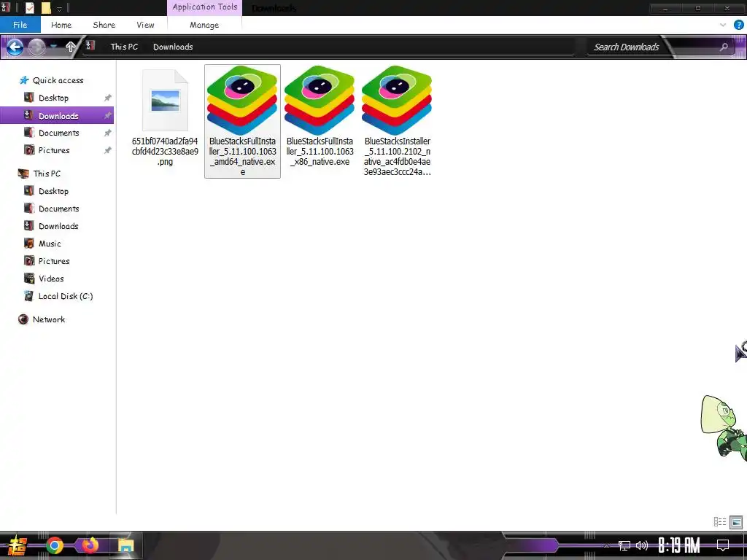Image resolution: width=747 pixels, height=560 pixels.
Task: Go back with the blue Back arrow
Action: point(15,47)
